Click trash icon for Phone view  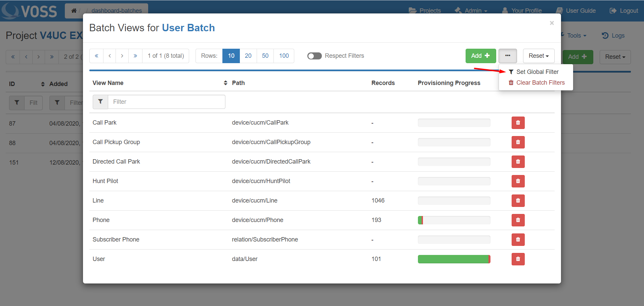(x=518, y=220)
